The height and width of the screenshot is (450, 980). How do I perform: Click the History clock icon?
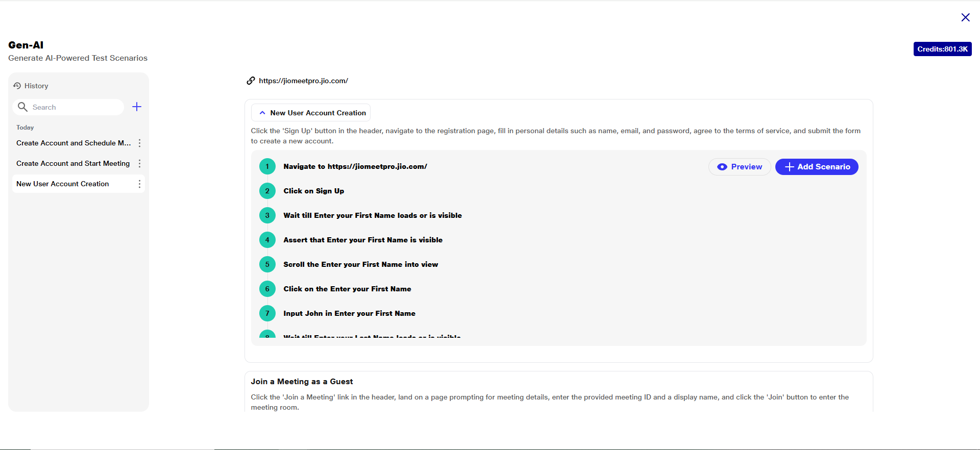17,86
